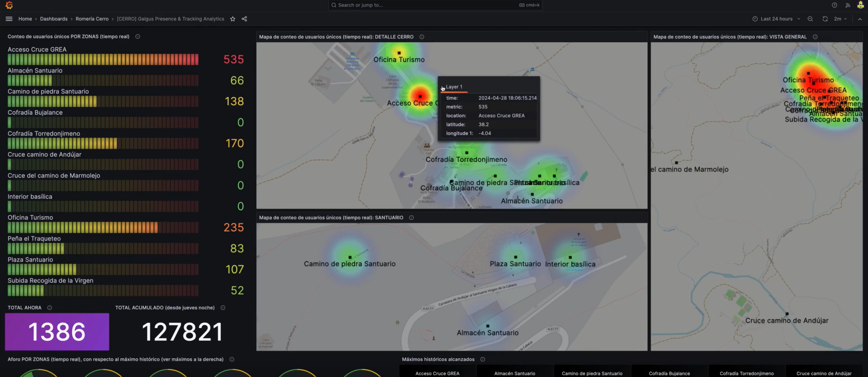Click info icon for Máximos históricos alcanzados
This screenshot has width=868, height=377.
(x=482, y=359)
